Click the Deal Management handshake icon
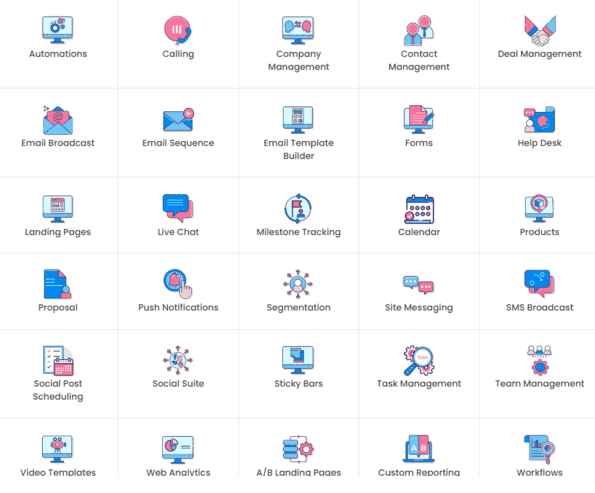The height and width of the screenshot is (493, 595). (x=540, y=31)
